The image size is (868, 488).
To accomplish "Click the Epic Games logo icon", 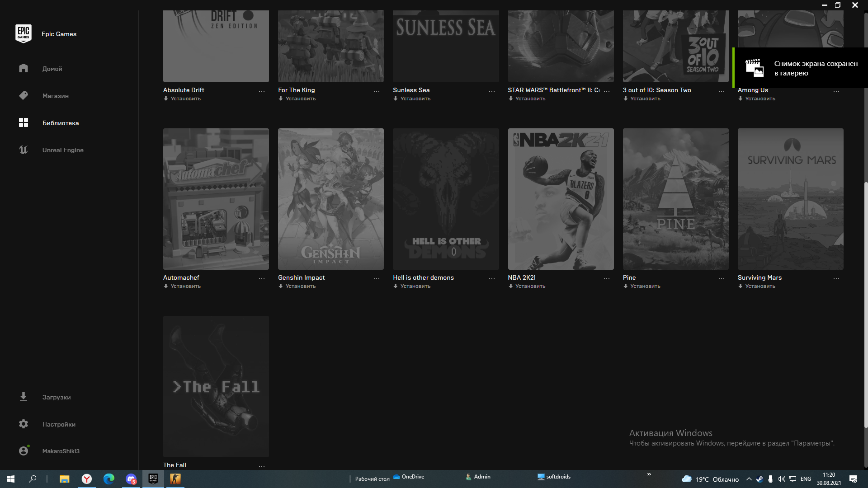I will pos(24,34).
